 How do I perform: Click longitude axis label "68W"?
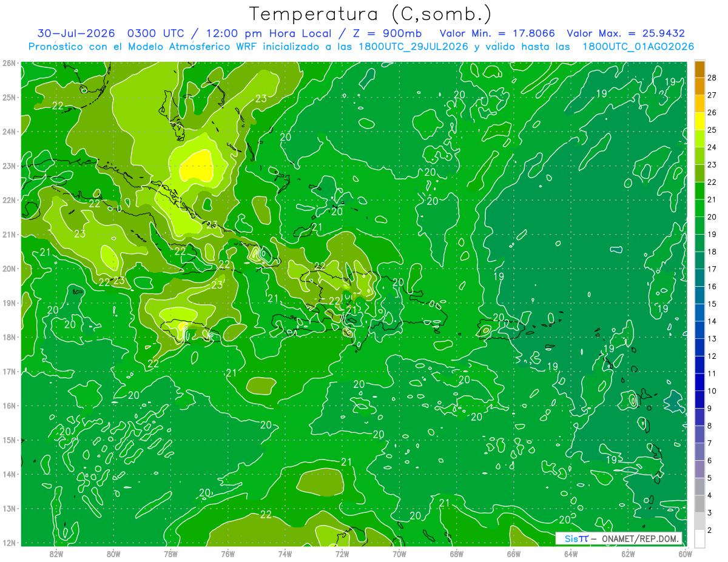(457, 554)
